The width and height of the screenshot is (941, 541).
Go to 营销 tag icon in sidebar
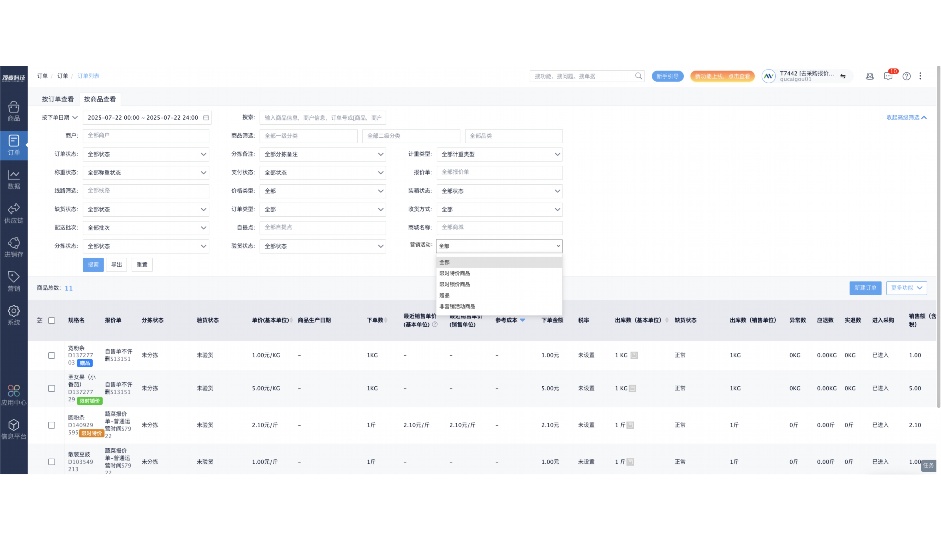point(14,280)
